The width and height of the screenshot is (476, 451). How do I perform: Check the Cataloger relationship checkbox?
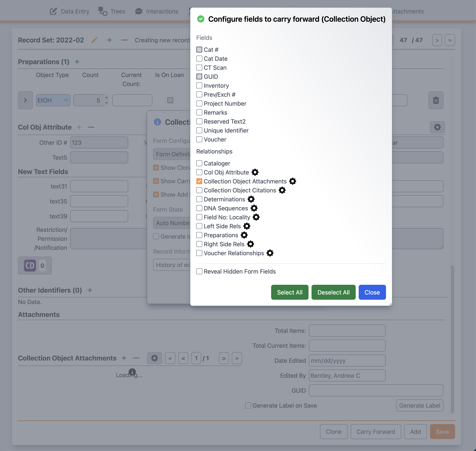tap(199, 163)
